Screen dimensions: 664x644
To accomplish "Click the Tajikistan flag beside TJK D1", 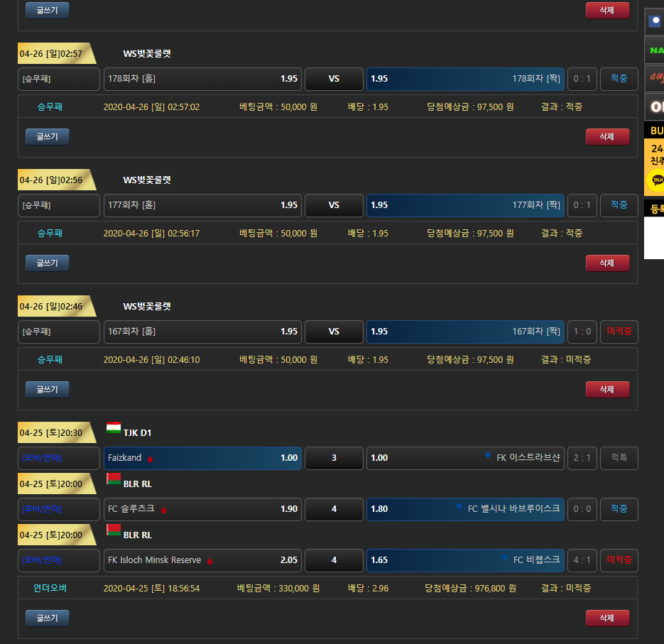I will click(114, 428).
